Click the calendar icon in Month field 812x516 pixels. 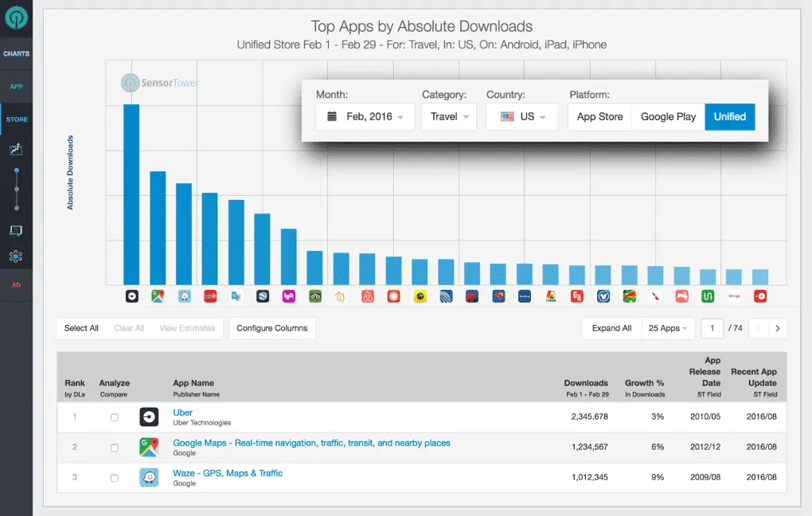332,116
